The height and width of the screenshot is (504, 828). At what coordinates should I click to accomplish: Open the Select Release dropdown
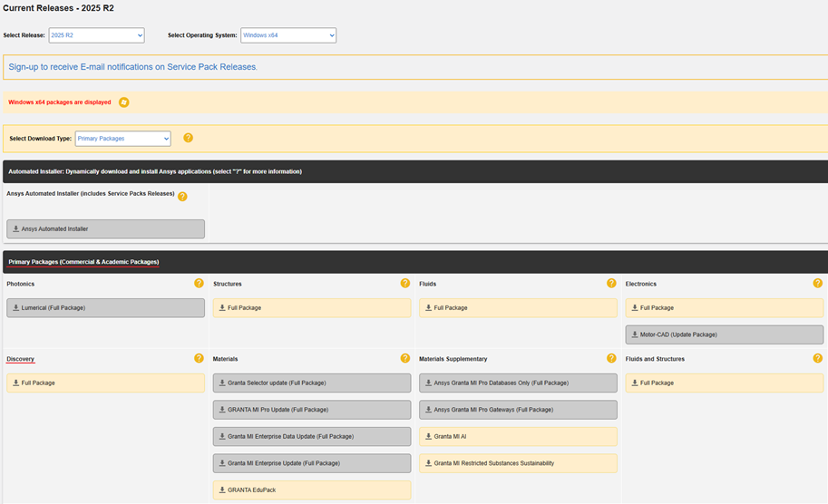coord(96,35)
